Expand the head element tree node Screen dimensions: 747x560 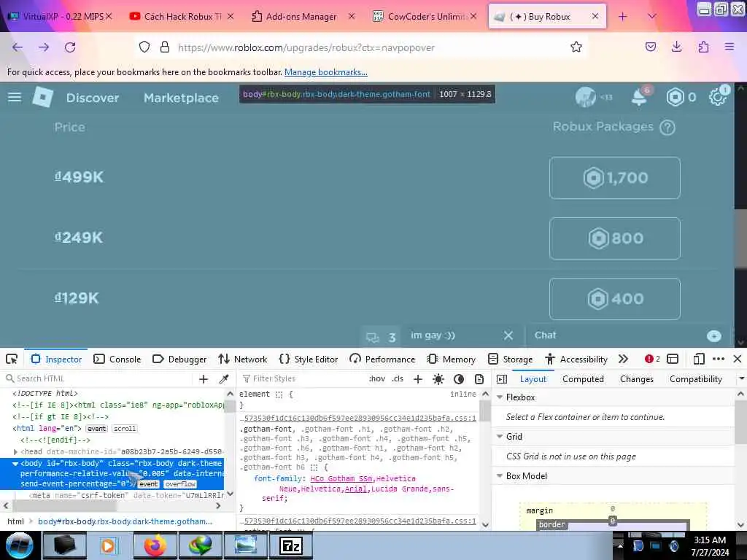(x=15, y=451)
